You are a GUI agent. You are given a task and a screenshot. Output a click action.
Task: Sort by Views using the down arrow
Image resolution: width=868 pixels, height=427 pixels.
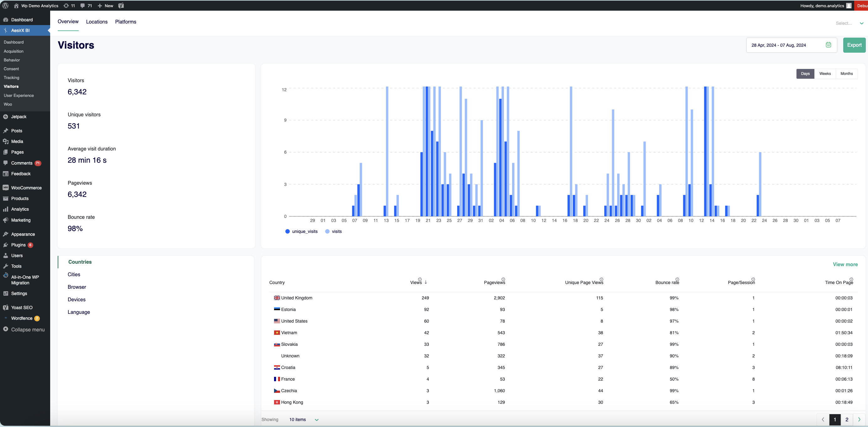click(426, 282)
